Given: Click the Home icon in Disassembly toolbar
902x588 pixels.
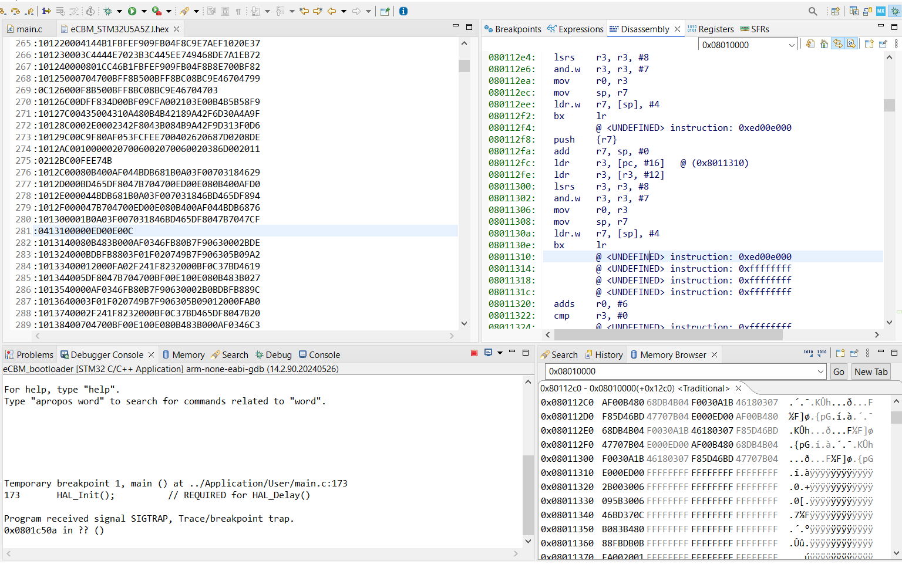Looking at the screenshot, I should click(x=824, y=44).
